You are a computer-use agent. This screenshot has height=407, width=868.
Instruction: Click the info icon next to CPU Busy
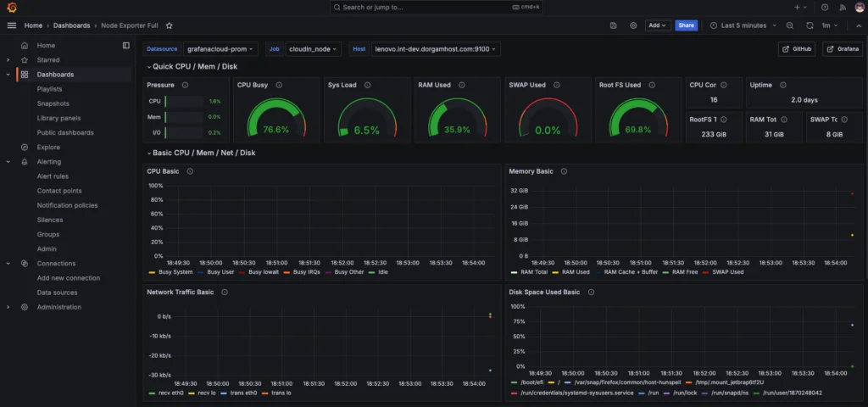pyautogui.click(x=279, y=85)
